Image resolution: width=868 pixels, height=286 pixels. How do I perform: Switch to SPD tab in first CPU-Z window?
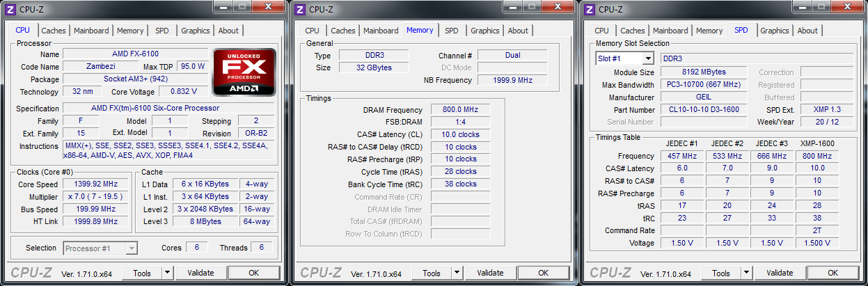tap(161, 31)
